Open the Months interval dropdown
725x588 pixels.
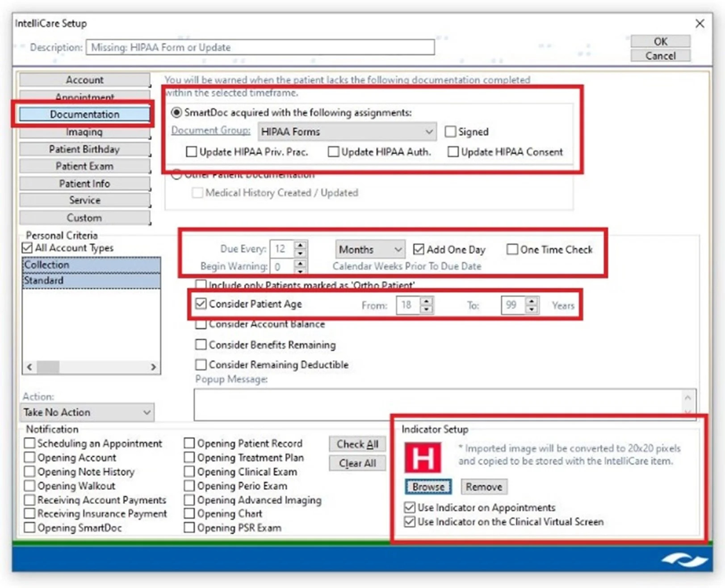click(370, 249)
